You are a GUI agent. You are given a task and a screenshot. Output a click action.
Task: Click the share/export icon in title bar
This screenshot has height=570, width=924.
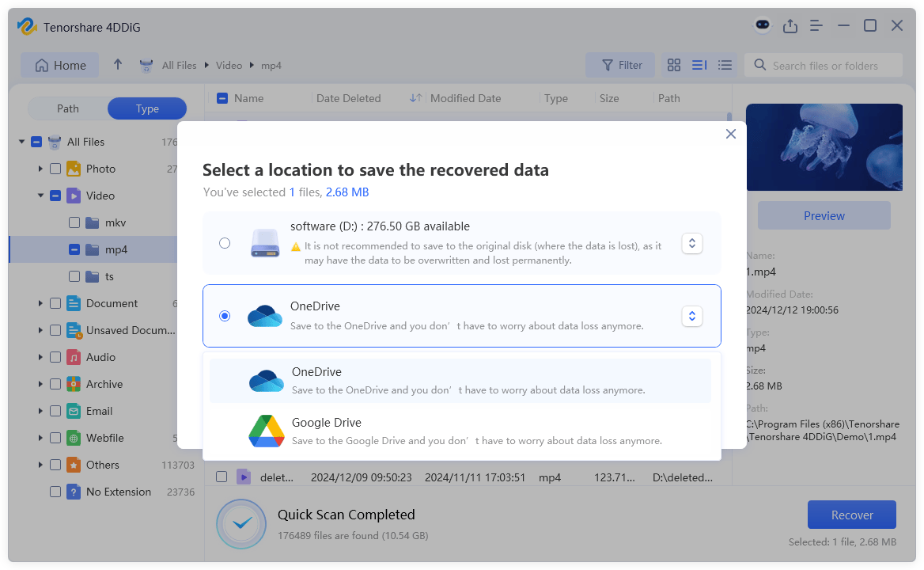coord(790,25)
